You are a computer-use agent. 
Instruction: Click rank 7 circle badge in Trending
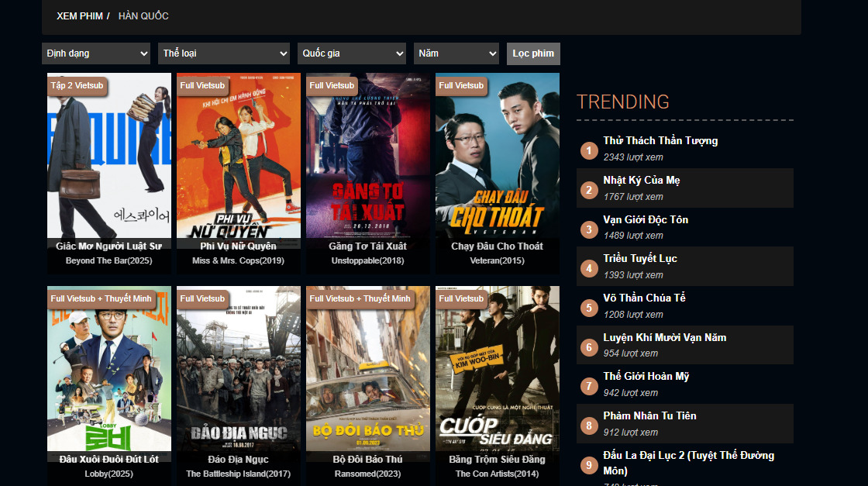(589, 386)
